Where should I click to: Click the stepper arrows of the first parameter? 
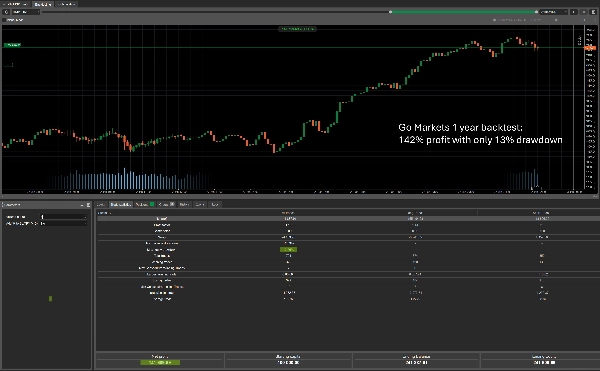click(85, 217)
